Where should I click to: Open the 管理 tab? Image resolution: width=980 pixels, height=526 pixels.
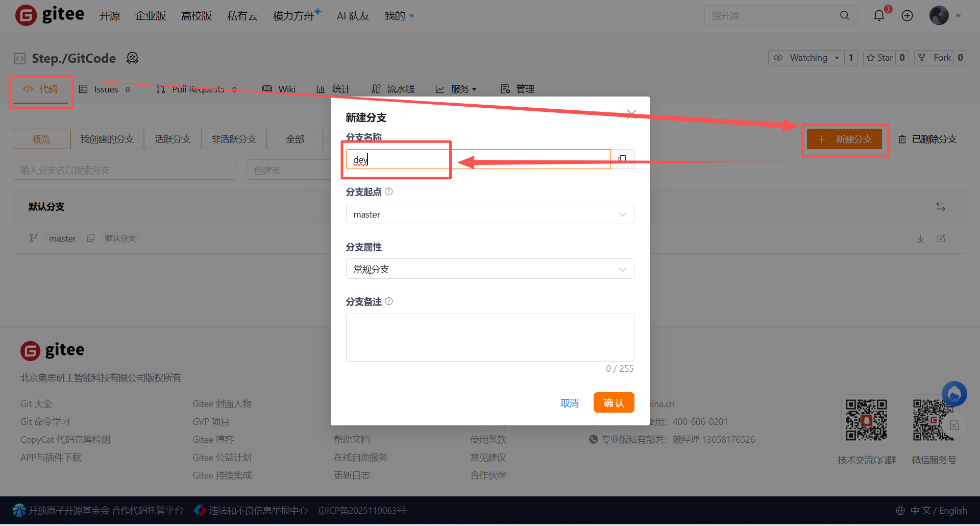pyautogui.click(x=518, y=89)
